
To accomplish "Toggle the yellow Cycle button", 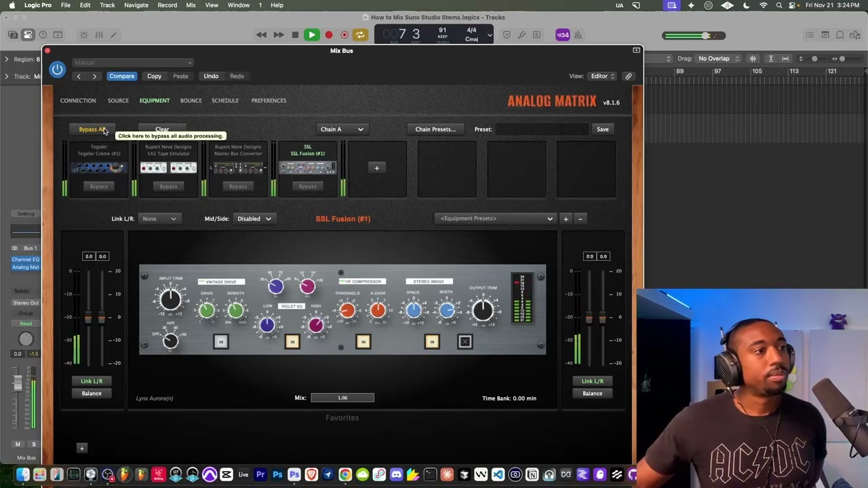I will (360, 35).
